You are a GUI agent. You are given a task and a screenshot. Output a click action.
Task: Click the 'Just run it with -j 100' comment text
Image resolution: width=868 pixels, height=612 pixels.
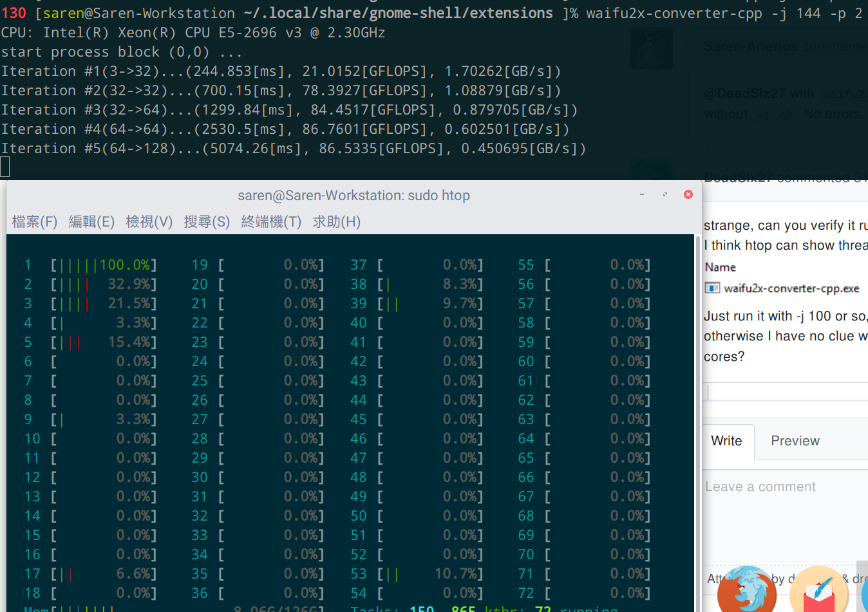tap(786, 316)
